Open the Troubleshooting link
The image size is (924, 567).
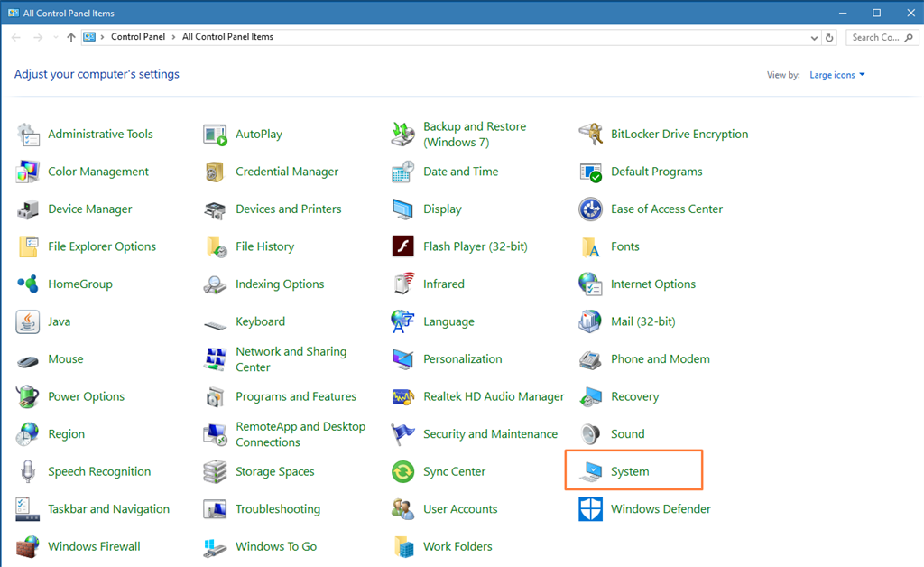click(278, 509)
